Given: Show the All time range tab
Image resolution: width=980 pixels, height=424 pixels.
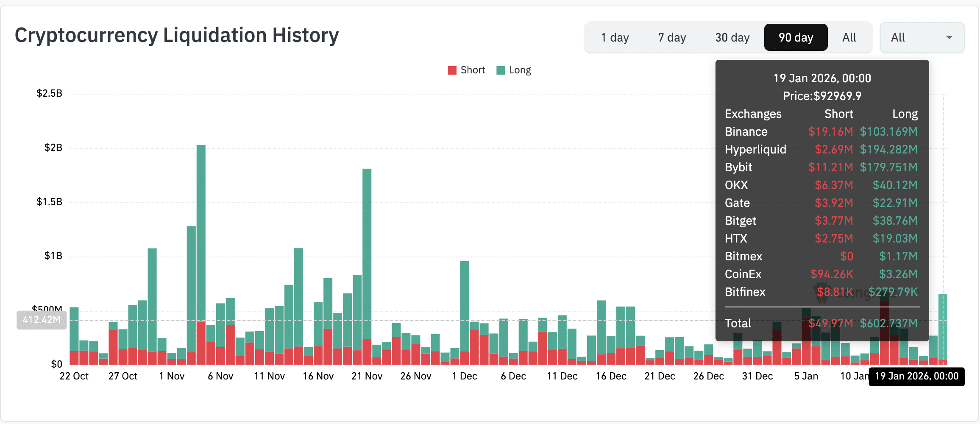Looking at the screenshot, I should click(x=849, y=38).
